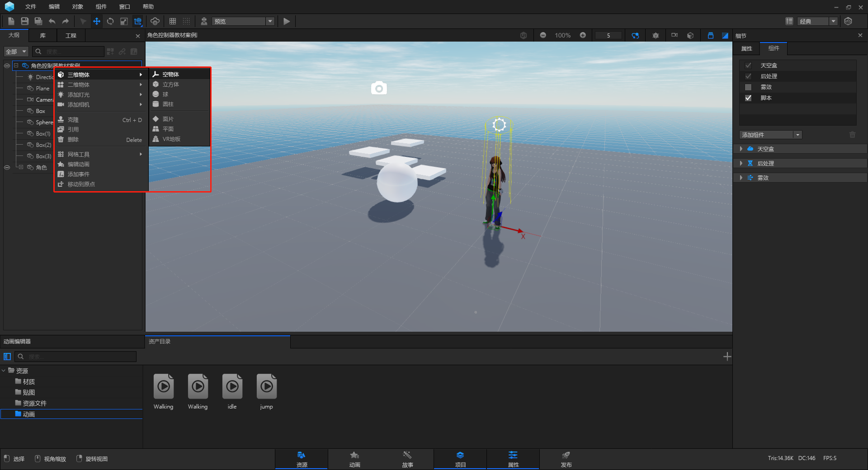
Task: Choose VR地板 from the submenu
Action: tap(180, 139)
